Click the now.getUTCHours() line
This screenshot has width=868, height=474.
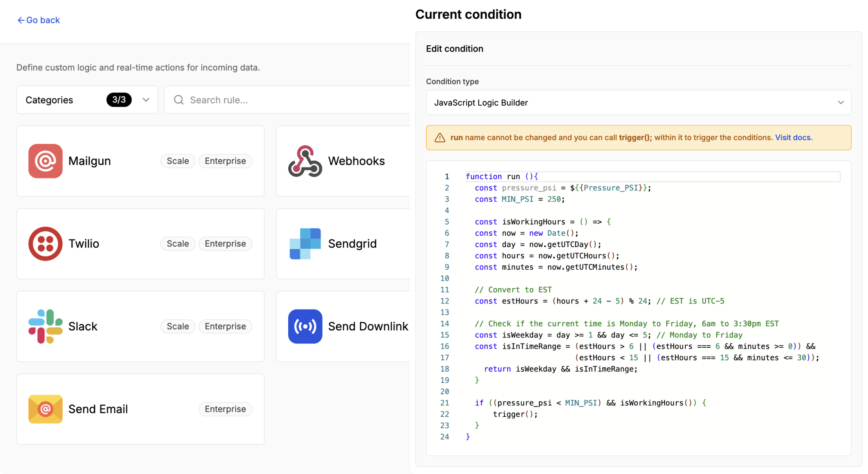pos(547,256)
